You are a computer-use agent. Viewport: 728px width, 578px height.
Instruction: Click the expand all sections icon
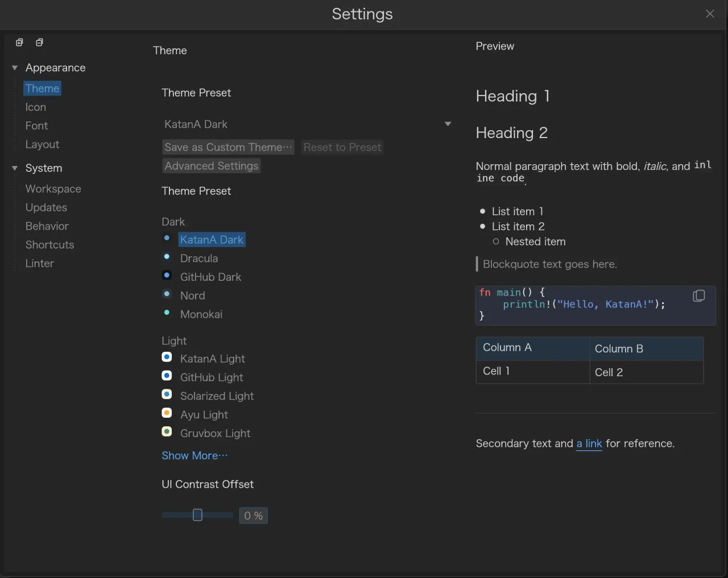19,43
